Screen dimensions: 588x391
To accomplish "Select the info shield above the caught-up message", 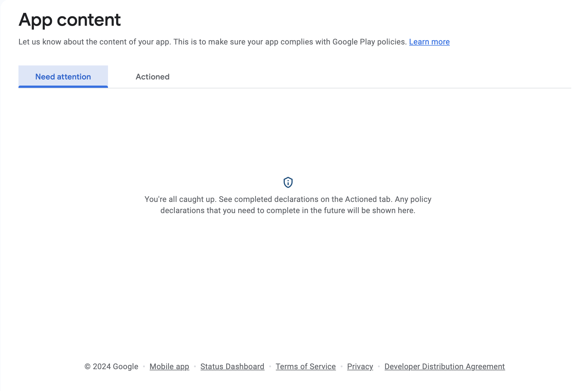I will 288,182.
